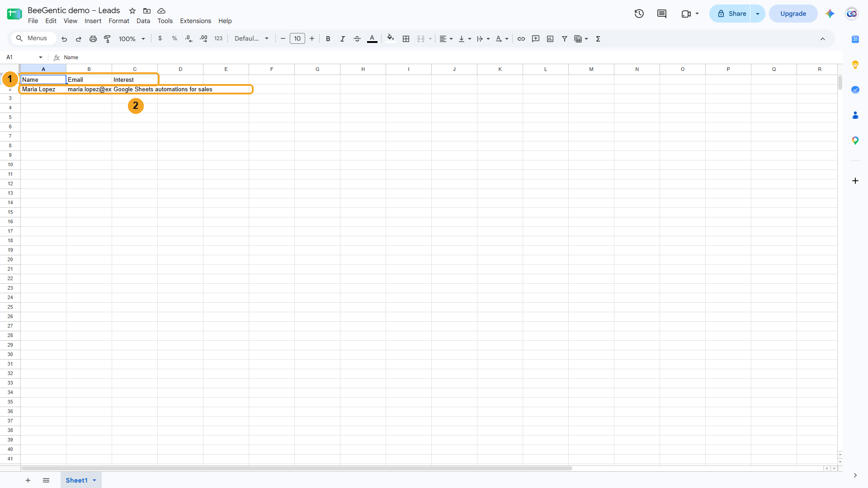Format as currency with dollar icon
This screenshot has width=868, height=488.
tap(160, 39)
